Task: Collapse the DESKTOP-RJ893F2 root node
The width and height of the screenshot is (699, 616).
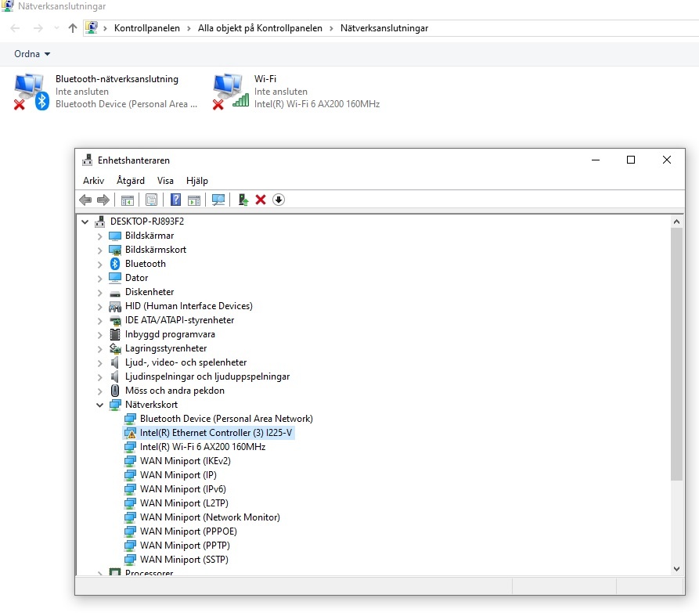Action: click(x=85, y=222)
